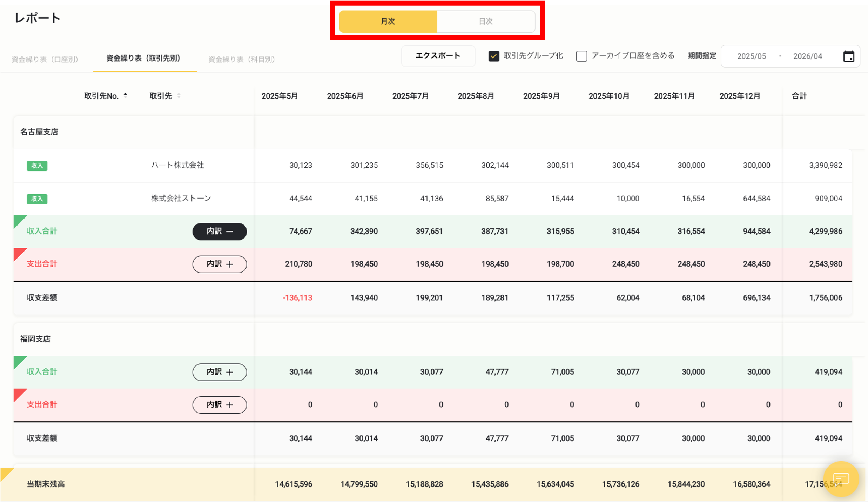
Task: Select the 月次 view button
Action: pos(388,21)
